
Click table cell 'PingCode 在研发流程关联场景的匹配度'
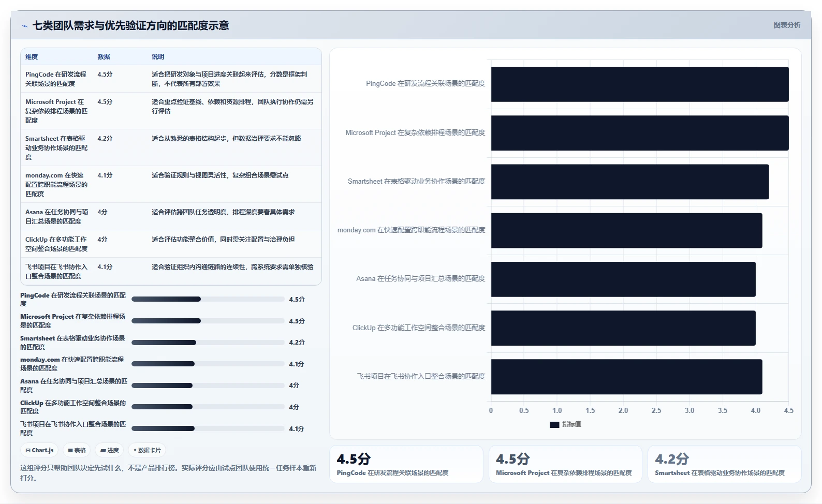coord(56,79)
